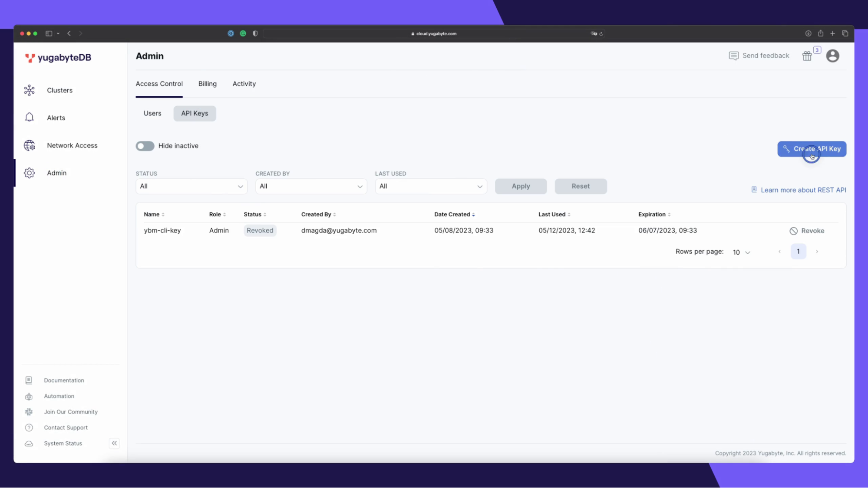Open new browser tab plus icon
The image size is (868, 488).
832,33
